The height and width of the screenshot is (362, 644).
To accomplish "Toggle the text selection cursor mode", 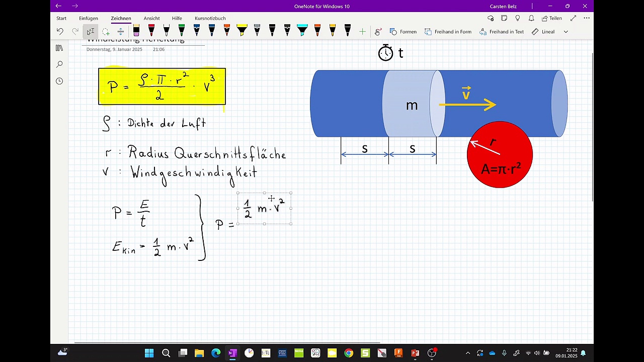I will pyautogui.click(x=90, y=32).
